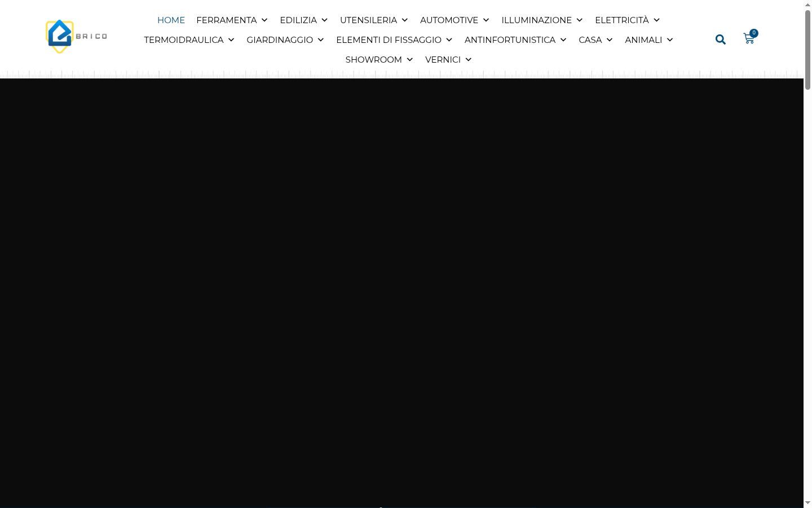Click the Brico logo
Viewport: 812px width, 508px height.
76,37
